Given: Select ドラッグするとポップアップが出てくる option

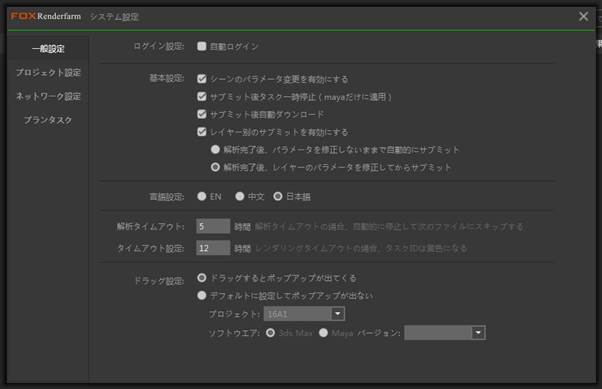Looking at the screenshot, I should (202, 278).
